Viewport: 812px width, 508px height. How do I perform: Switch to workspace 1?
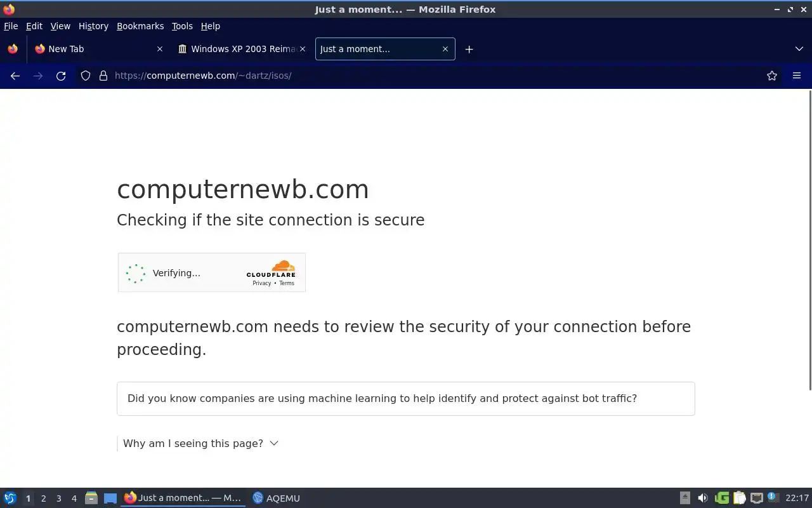[28, 498]
